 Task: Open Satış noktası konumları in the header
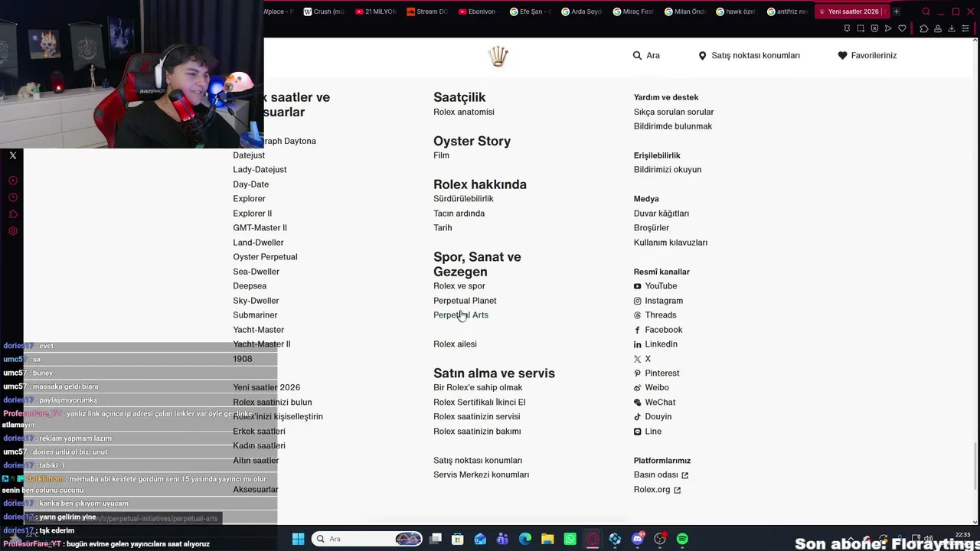click(749, 55)
